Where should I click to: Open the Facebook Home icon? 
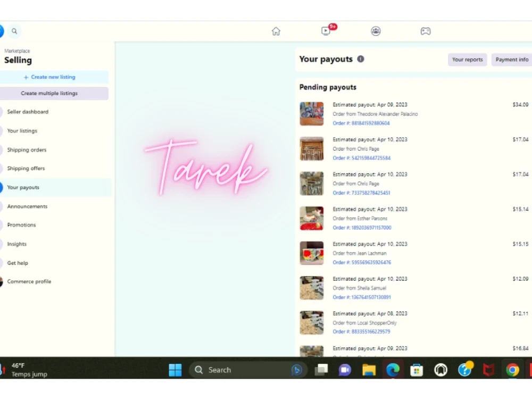(276, 31)
